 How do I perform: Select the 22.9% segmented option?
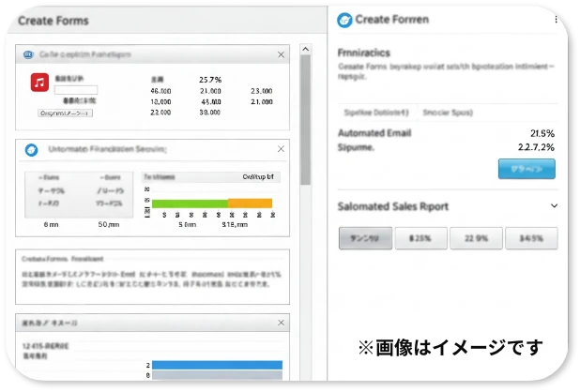pos(476,238)
